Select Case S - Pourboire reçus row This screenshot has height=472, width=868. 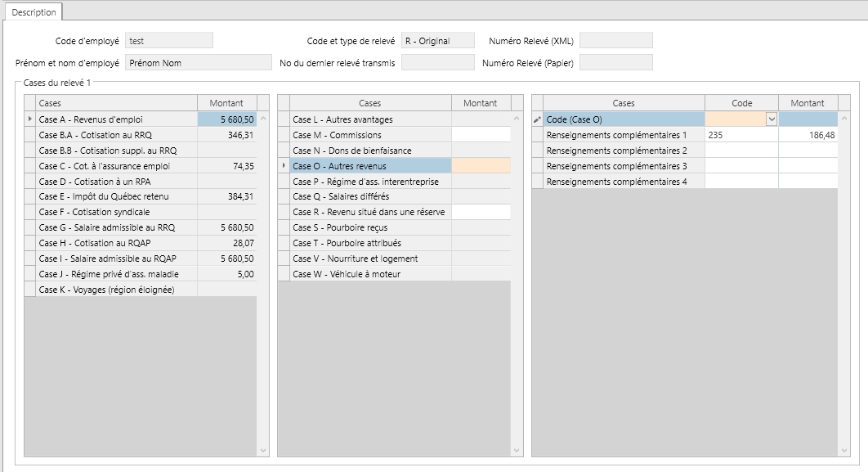point(394,227)
